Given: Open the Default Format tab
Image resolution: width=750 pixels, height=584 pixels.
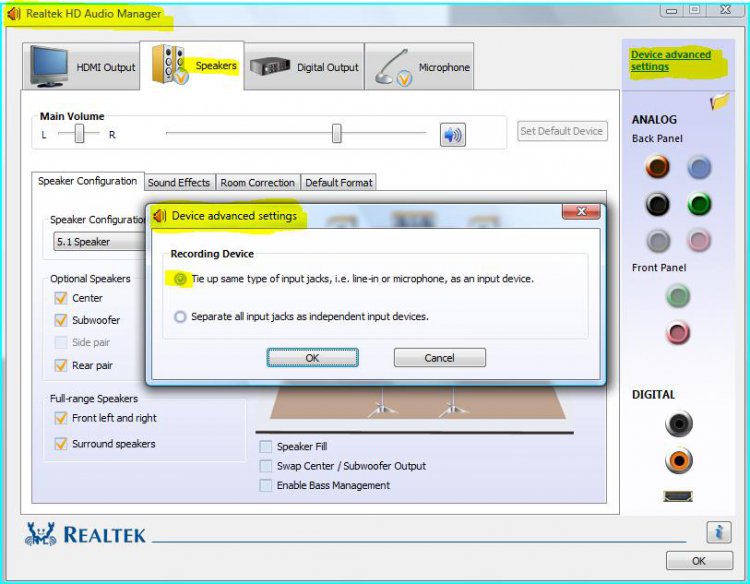Looking at the screenshot, I should tap(339, 183).
